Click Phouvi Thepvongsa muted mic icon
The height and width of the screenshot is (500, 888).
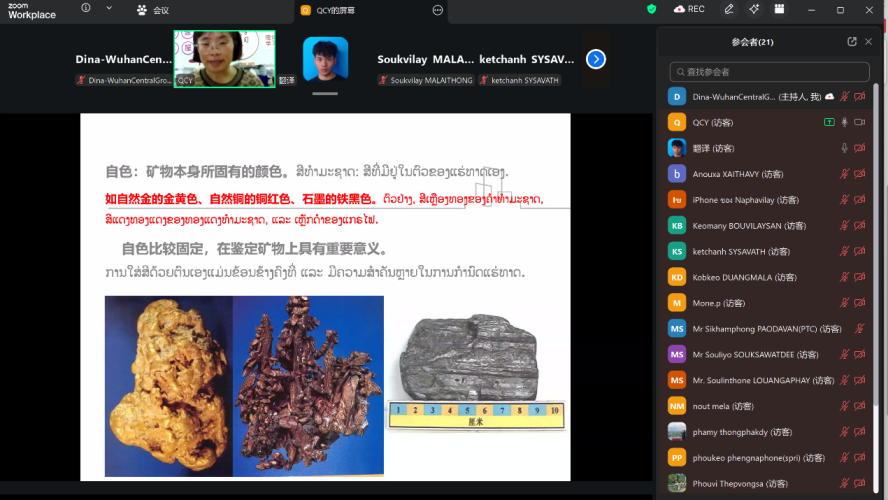844,484
